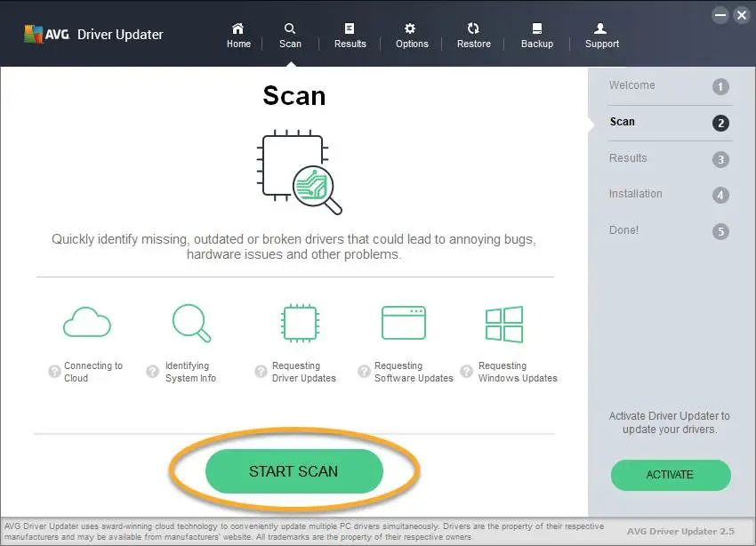Click the Requesting Driver Updates chip icon
The image size is (756, 546).
(x=300, y=323)
